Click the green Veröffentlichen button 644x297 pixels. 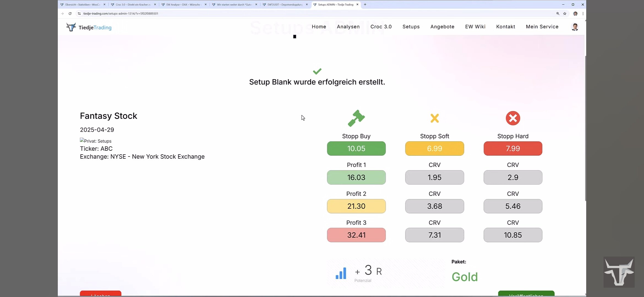point(526,294)
